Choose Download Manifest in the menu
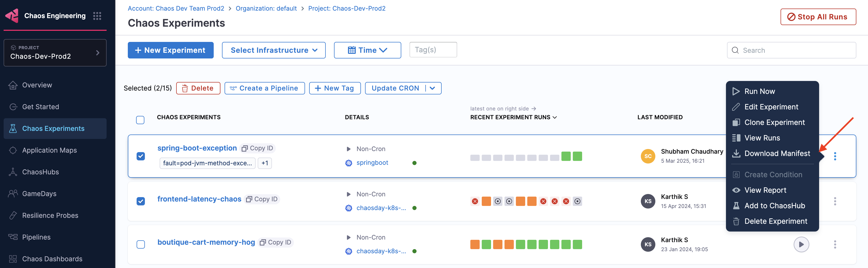 (x=777, y=153)
